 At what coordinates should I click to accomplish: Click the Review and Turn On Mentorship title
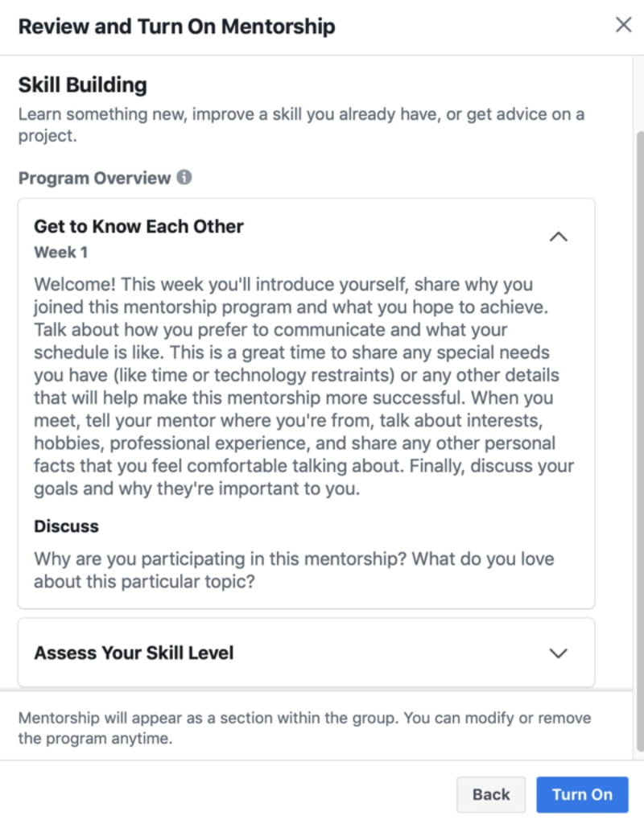click(x=176, y=26)
